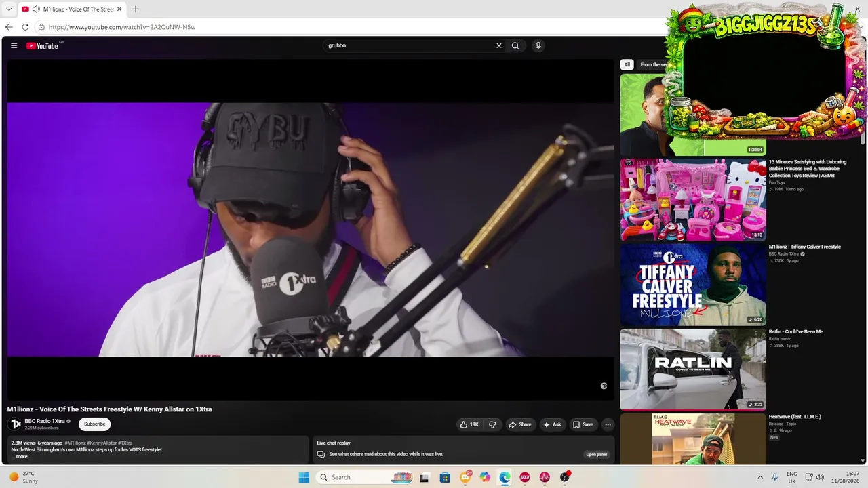Viewport: 868px width, 488px height.
Task: Subscribe to BBC Radio 1Xtra
Action: (94, 424)
